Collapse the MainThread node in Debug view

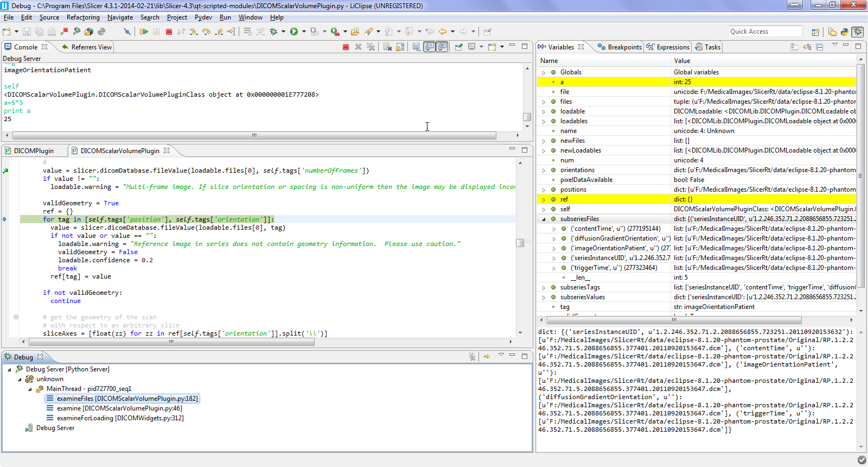[x=30, y=389]
